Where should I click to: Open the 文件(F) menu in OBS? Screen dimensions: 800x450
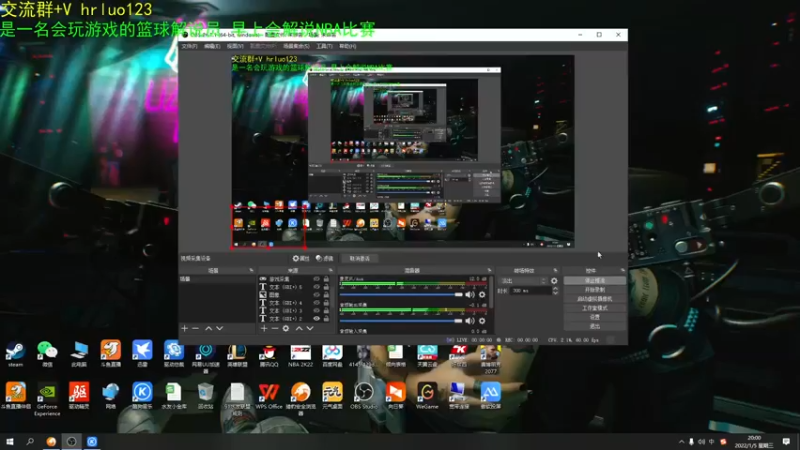189,46
